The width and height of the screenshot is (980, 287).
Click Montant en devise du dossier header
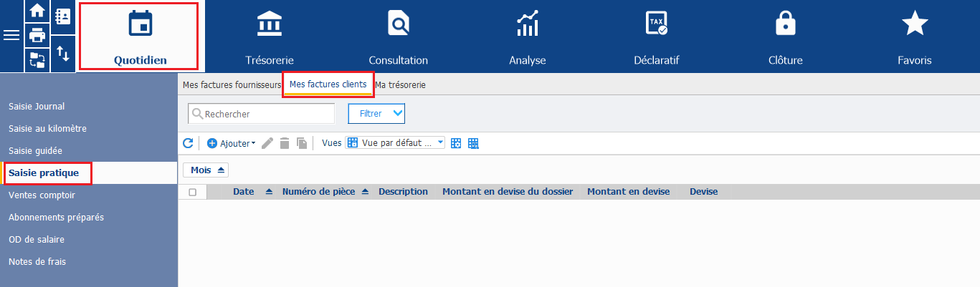[508, 192]
